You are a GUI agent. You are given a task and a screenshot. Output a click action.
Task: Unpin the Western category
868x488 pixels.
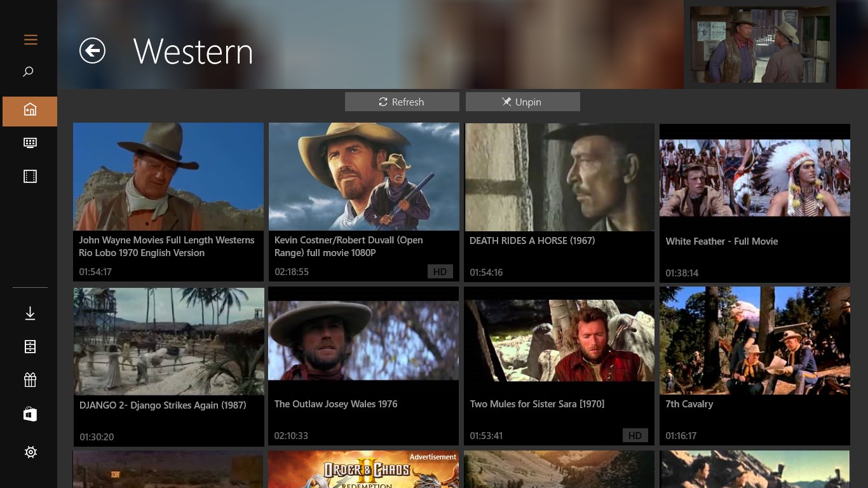pos(522,102)
